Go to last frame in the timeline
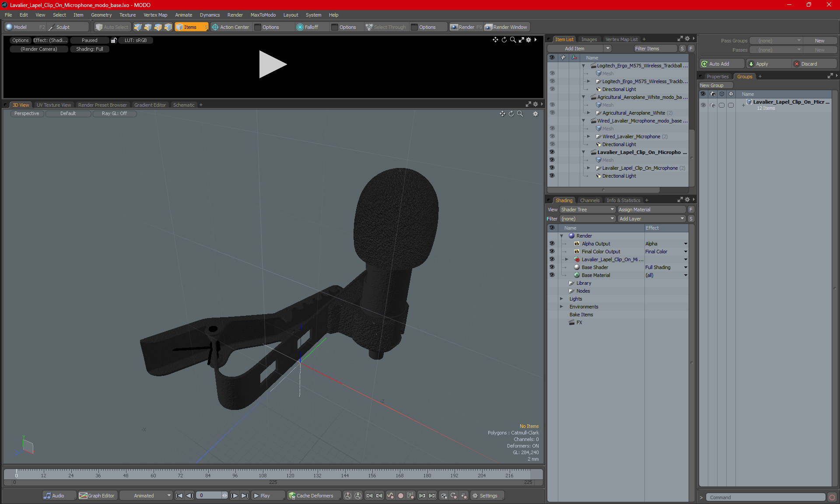Viewport: 840px width, 504px height. [245, 496]
